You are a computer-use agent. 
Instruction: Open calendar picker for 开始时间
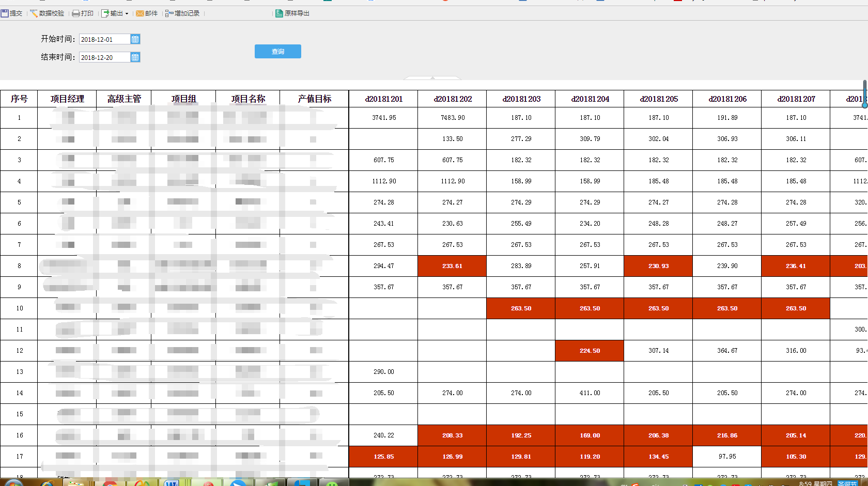click(x=135, y=39)
